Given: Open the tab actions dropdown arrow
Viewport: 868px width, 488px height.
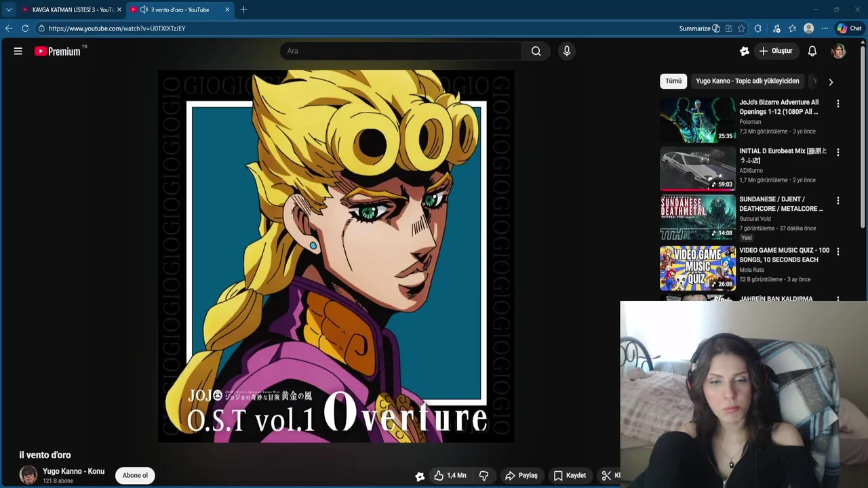Looking at the screenshot, I should (9, 9).
